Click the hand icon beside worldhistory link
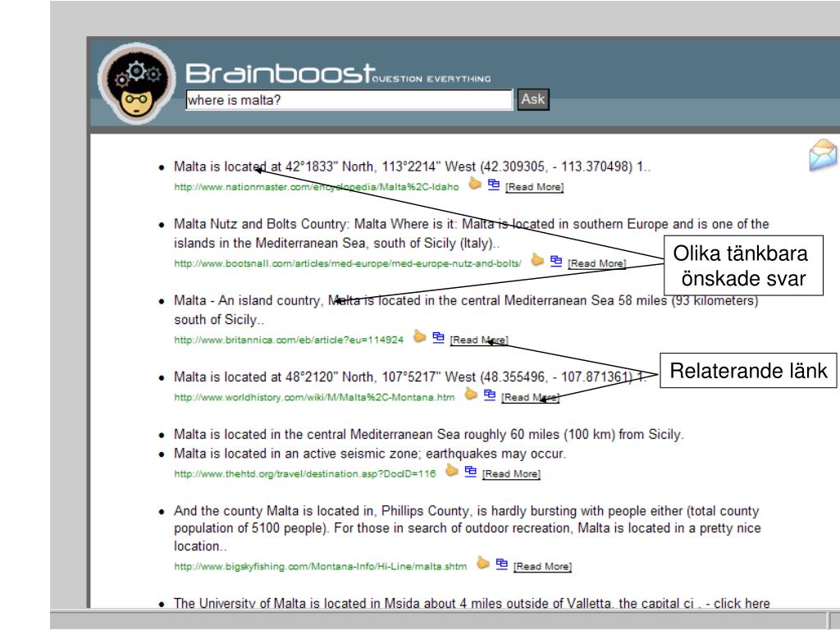 pos(471,395)
